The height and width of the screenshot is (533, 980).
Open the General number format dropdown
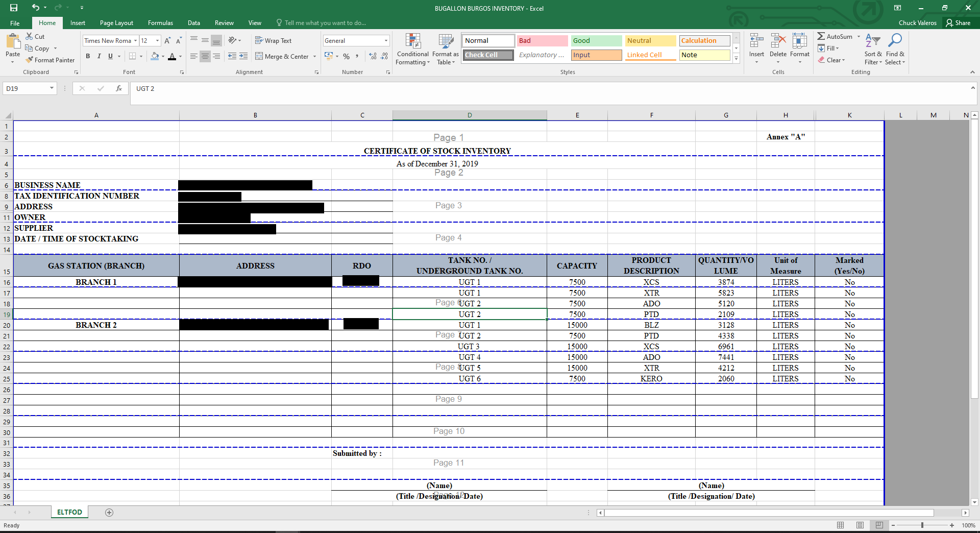[x=386, y=41]
